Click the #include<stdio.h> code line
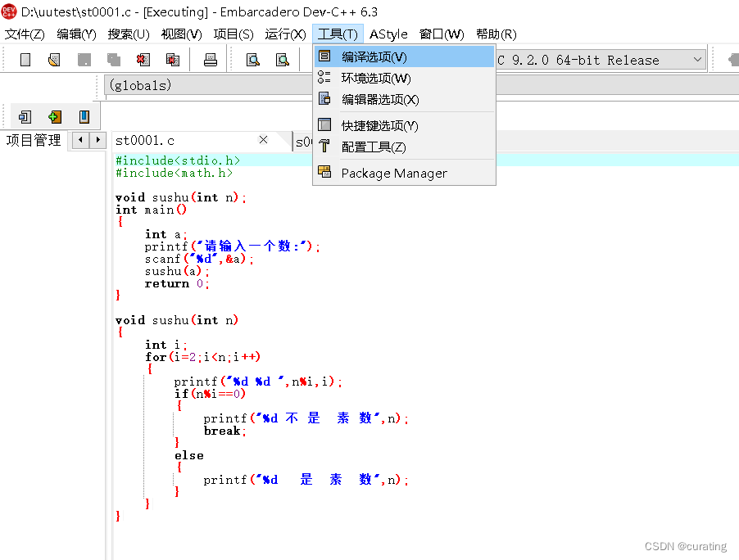 (178, 160)
